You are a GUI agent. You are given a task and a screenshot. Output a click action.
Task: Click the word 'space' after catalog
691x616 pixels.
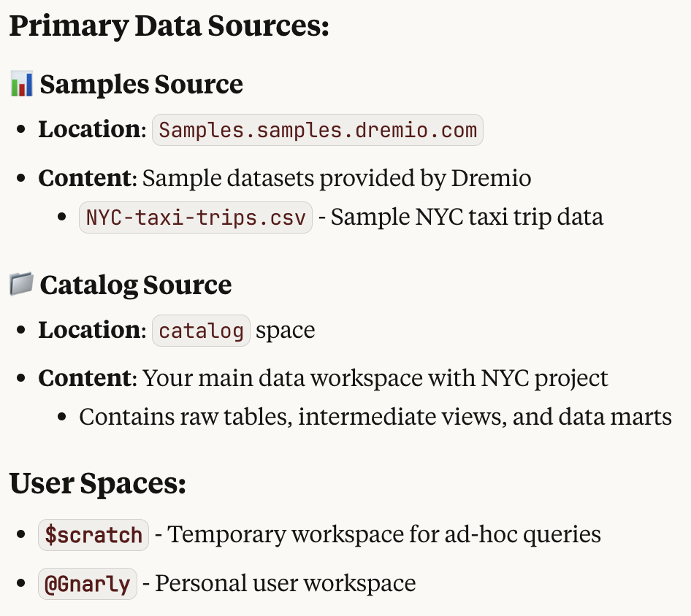click(285, 331)
